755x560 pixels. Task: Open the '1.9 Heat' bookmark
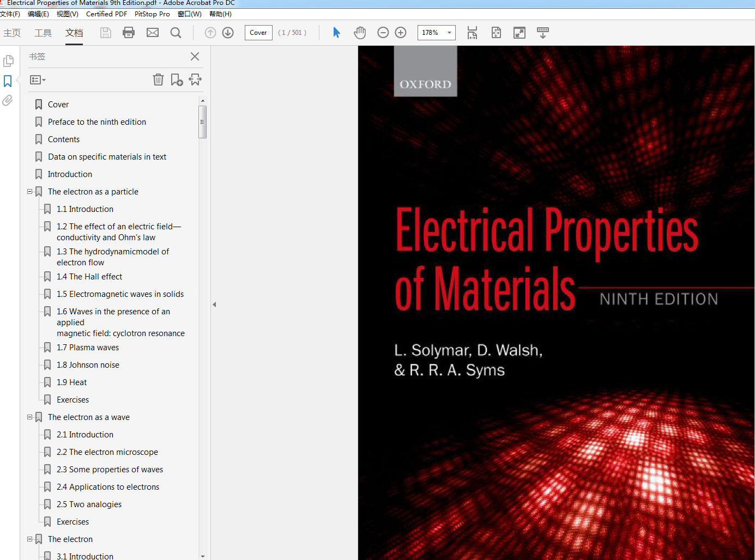[71, 382]
